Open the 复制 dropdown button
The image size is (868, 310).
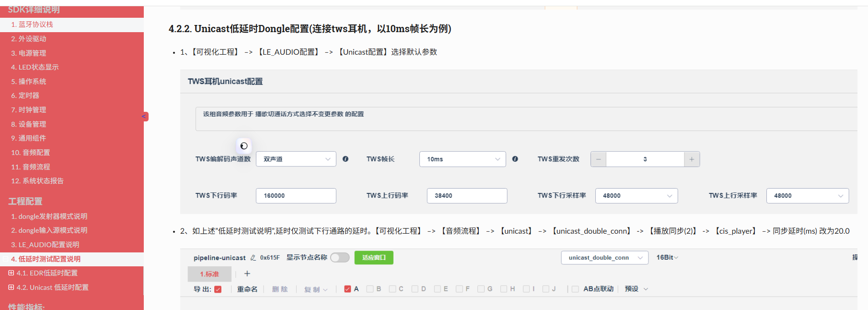point(316,289)
